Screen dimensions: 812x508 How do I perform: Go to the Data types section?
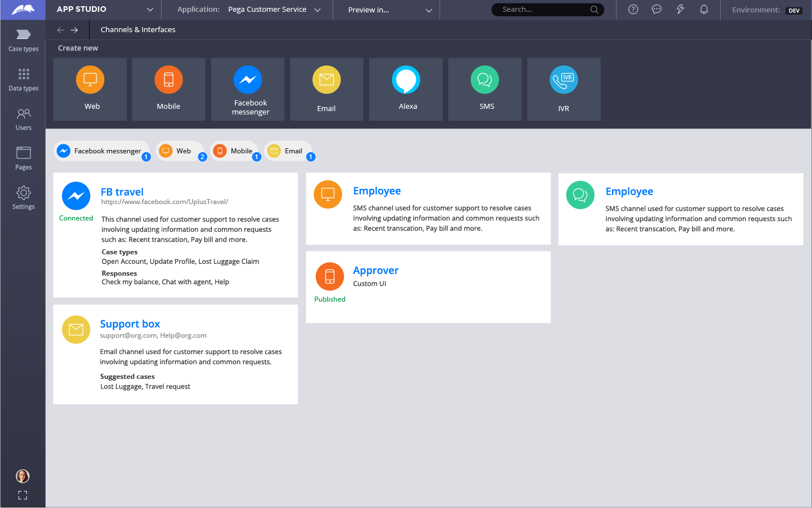click(x=23, y=79)
